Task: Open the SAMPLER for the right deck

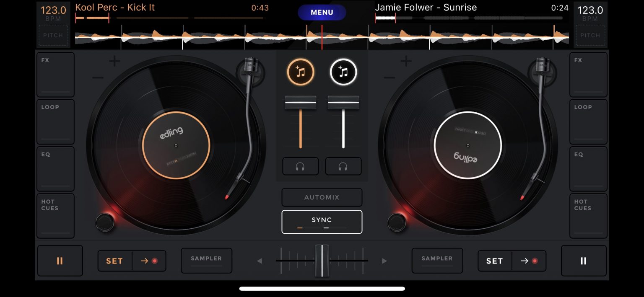Action: pos(437,261)
